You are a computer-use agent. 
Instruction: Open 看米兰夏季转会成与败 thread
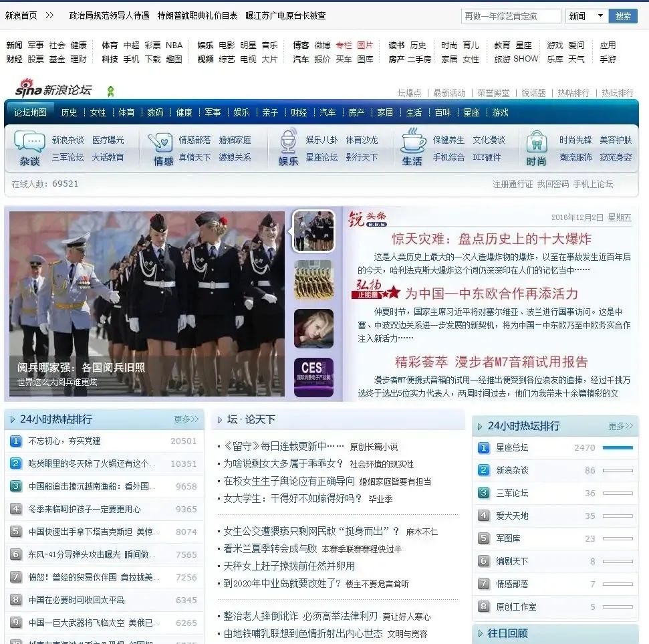270,549
